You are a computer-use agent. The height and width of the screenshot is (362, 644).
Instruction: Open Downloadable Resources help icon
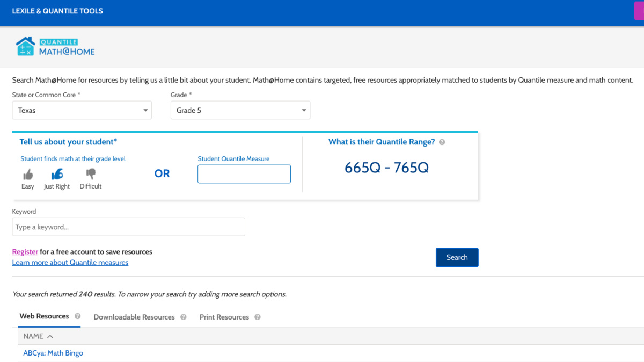click(x=184, y=317)
